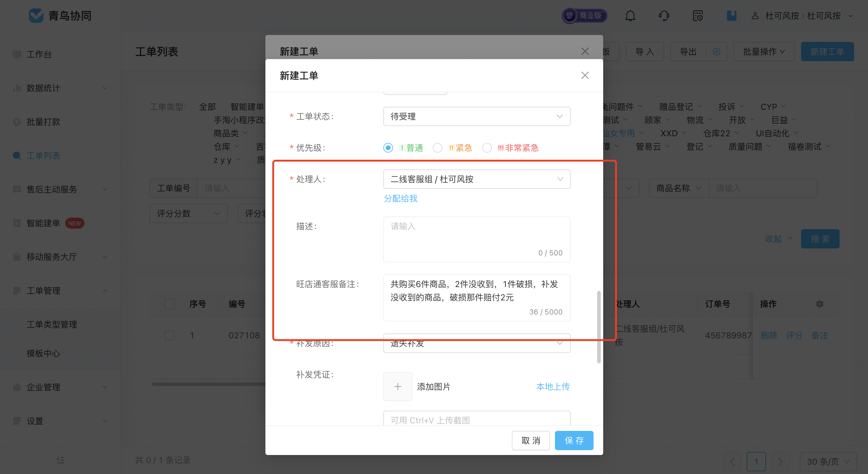Click the dialog vertical scrollbar
Screen dimensions: 868x474
click(598, 327)
